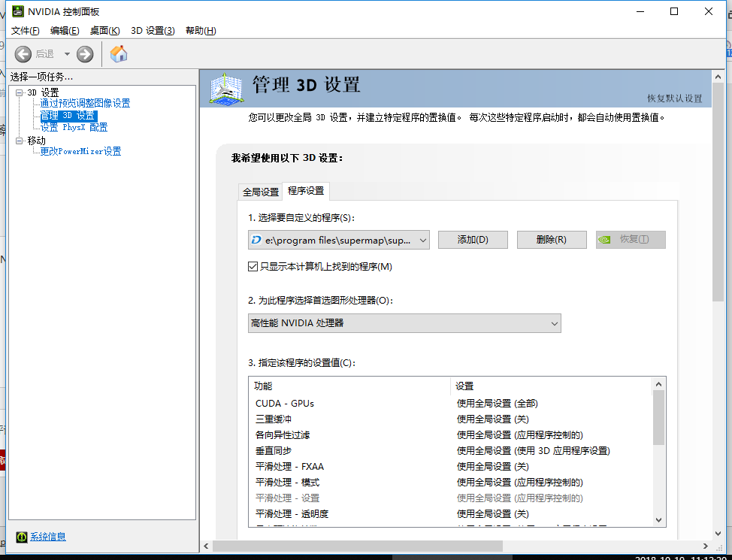Click main panel scroll up arrow
This screenshot has width=732, height=560.
pos(718,77)
